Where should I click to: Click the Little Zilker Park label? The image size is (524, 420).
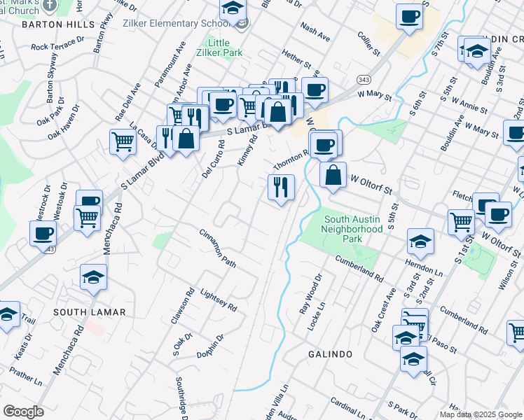coord(219,48)
